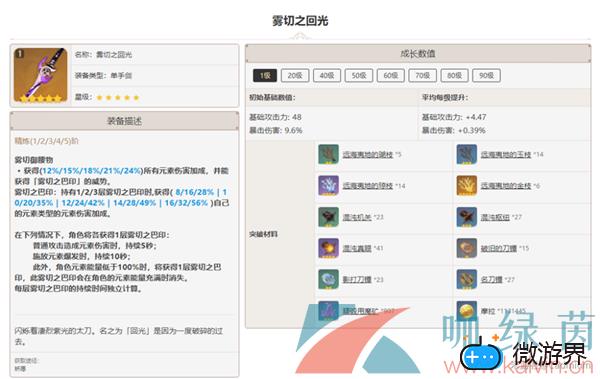Switch to the 90级 level tab

[x=486, y=75]
